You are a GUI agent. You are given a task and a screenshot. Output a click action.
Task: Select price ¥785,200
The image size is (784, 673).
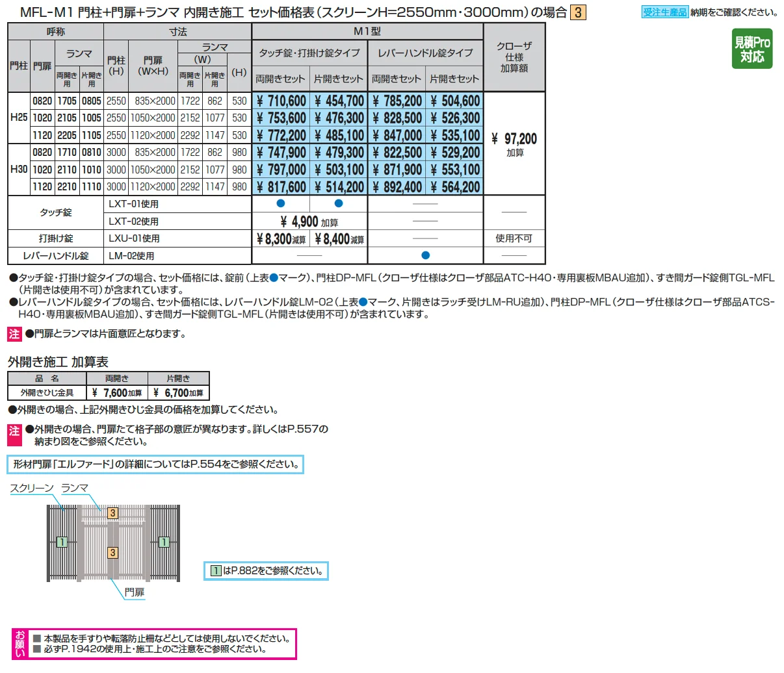click(397, 101)
